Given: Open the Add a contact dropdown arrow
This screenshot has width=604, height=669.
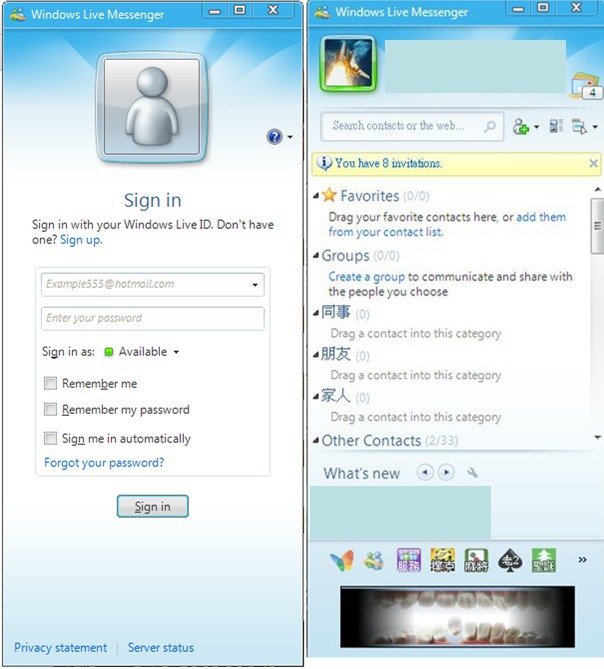Looking at the screenshot, I should pos(537,127).
